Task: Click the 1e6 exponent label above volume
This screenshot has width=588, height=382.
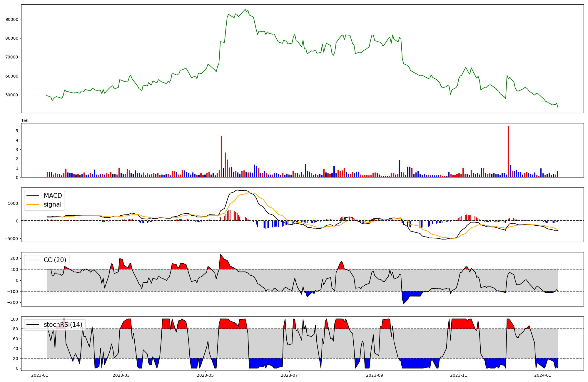Action: click(25, 120)
